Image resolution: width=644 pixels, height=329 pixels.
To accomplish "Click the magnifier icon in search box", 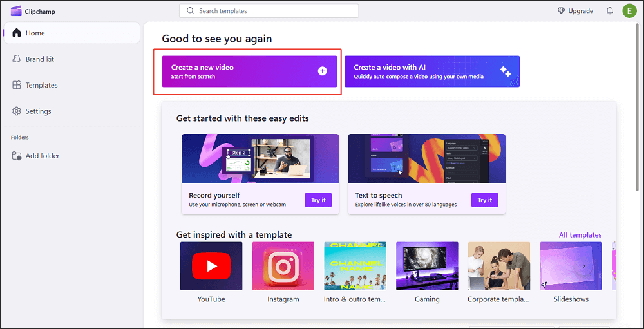I will click(x=190, y=11).
